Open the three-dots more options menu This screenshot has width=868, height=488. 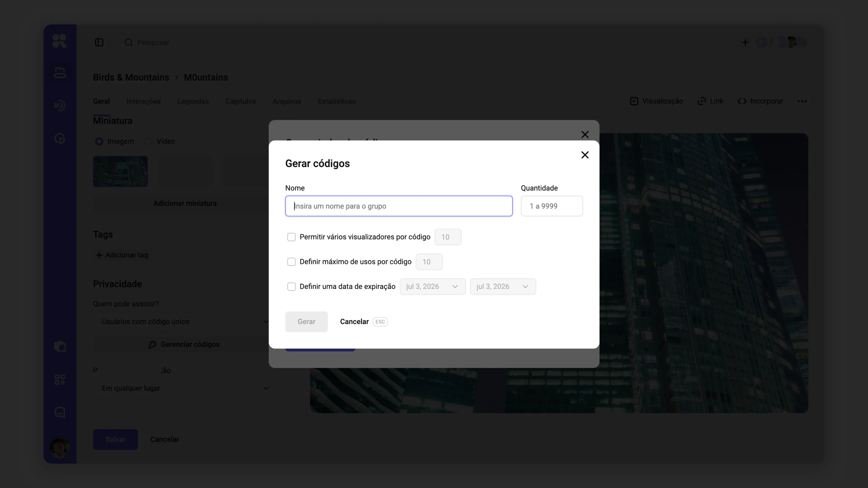click(802, 101)
